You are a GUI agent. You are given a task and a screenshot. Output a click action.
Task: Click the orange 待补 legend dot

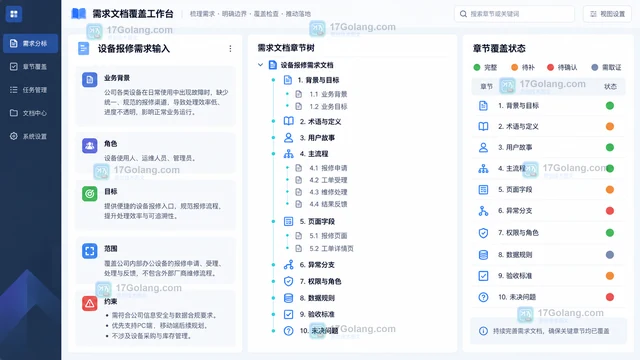click(514, 67)
